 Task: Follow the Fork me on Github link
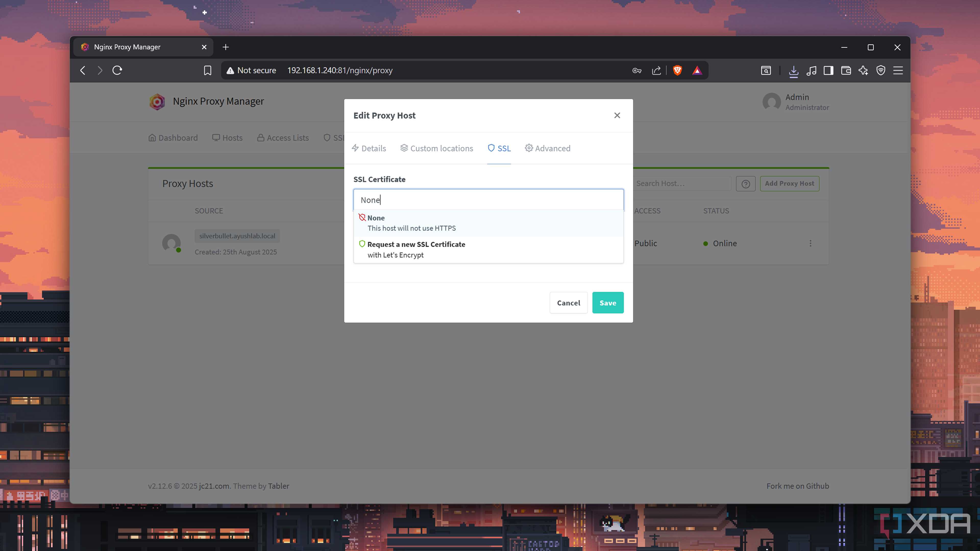point(797,486)
